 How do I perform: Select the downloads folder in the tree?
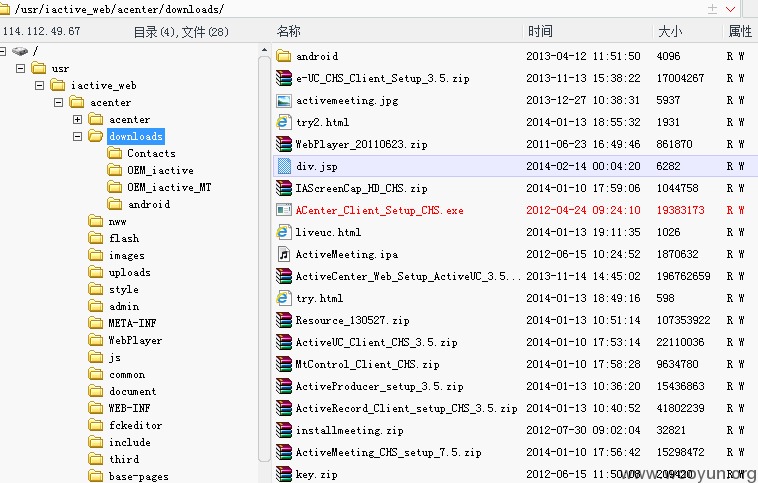coord(136,136)
